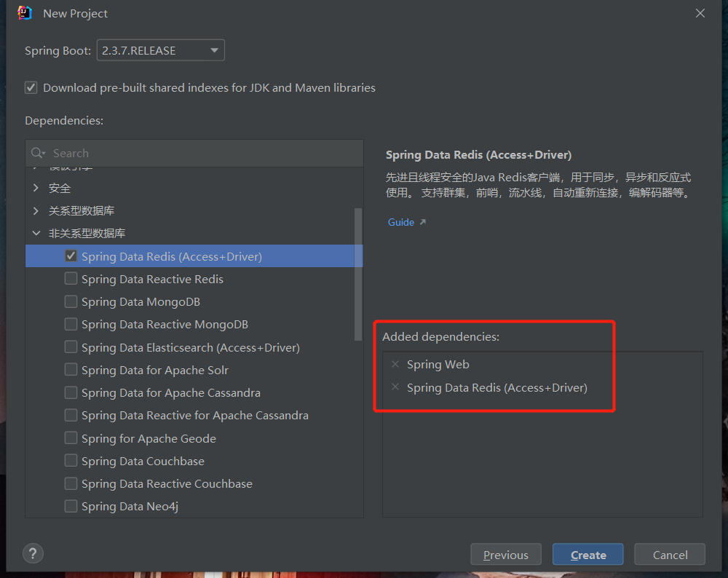Screen dimensions: 728x578
Task: Open the Spring Boot version dropdown
Action: [x=214, y=50]
